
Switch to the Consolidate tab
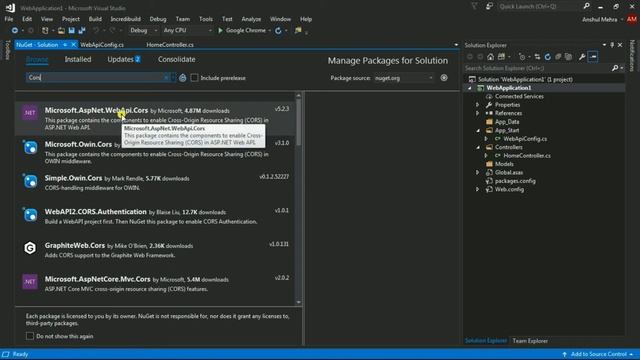(177, 60)
